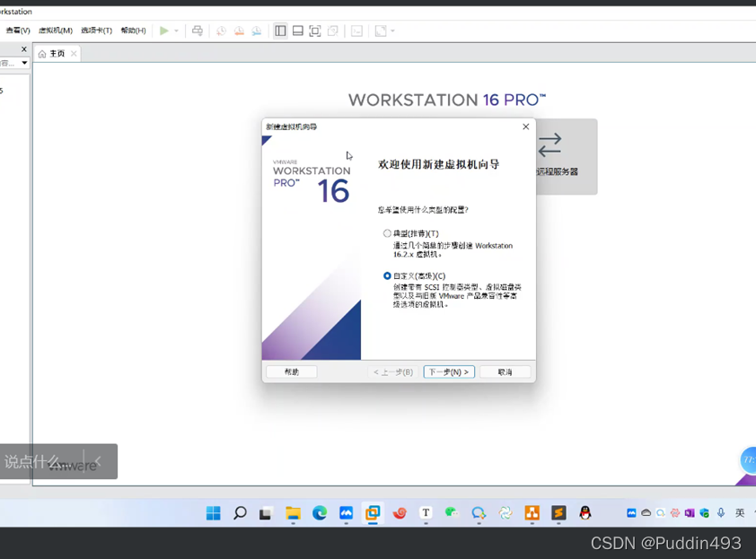Open QQ penguin icon on the taskbar
The height and width of the screenshot is (559, 756).
[585, 512]
